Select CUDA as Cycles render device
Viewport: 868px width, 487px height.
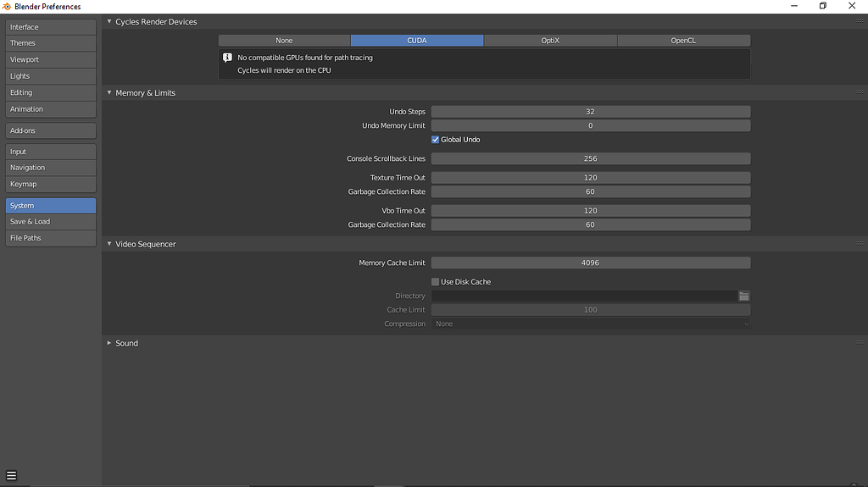coord(417,41)
